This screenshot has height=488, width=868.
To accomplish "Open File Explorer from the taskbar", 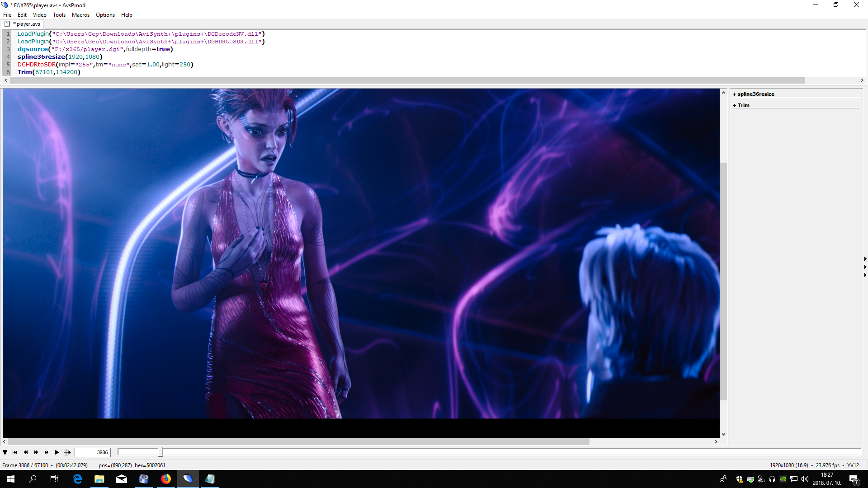I will click(99, 479).
